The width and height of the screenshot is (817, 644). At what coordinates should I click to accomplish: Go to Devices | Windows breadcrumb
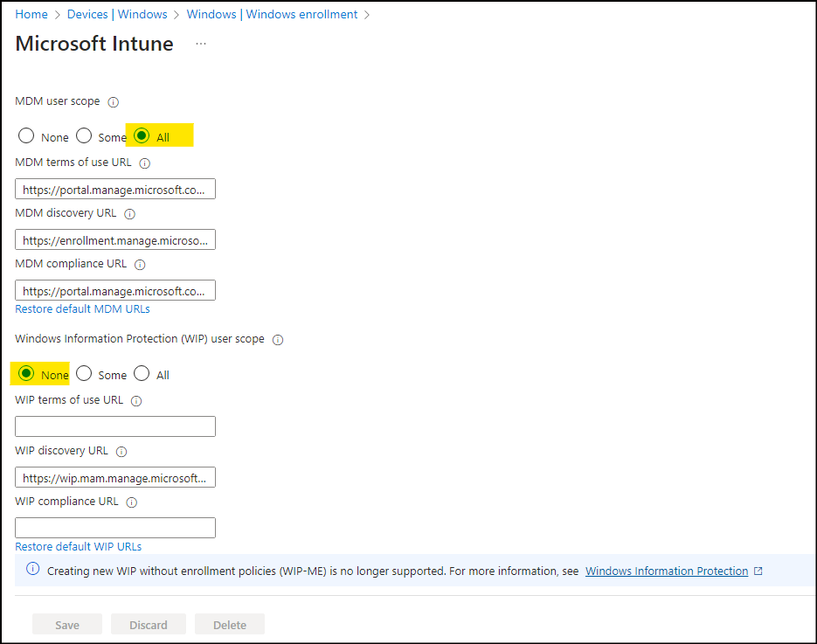pyautogui.click(x=117, y=14)
